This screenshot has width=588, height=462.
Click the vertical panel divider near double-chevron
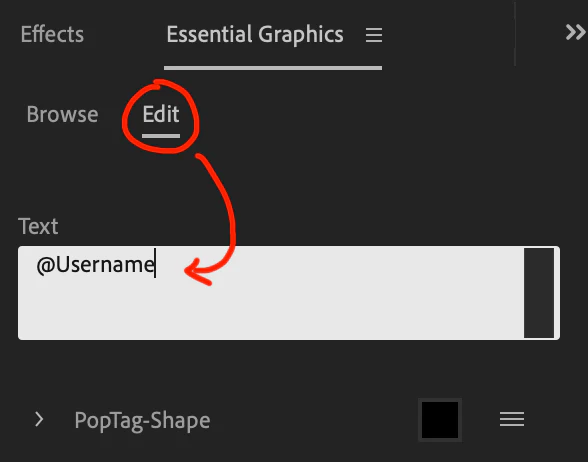point(515,34)
